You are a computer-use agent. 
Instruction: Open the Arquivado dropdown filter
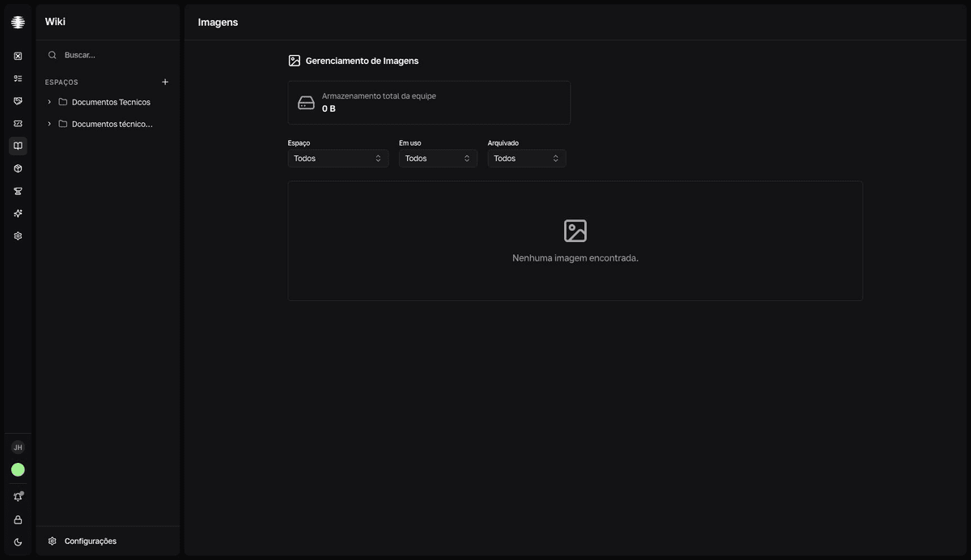click(527, 159)
